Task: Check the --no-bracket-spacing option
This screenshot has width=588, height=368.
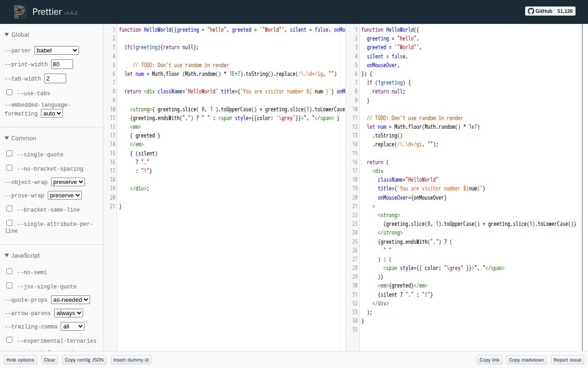Action: tap(9, 168)
